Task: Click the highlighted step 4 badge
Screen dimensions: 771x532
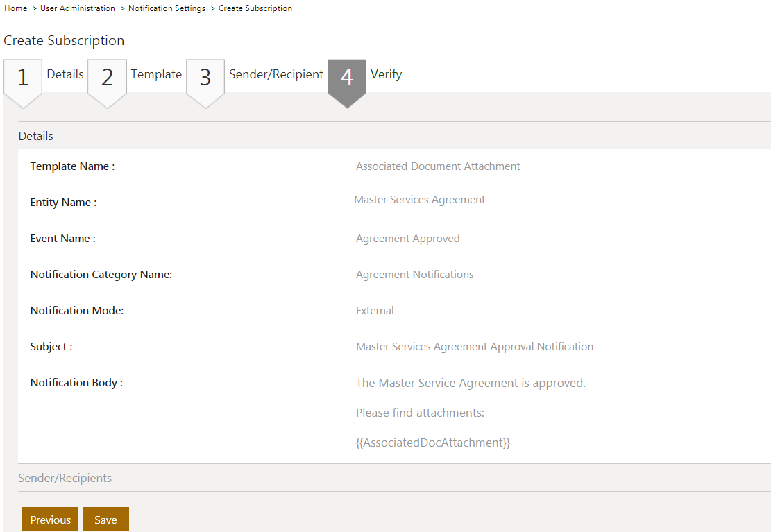Action: pos(346,78)
